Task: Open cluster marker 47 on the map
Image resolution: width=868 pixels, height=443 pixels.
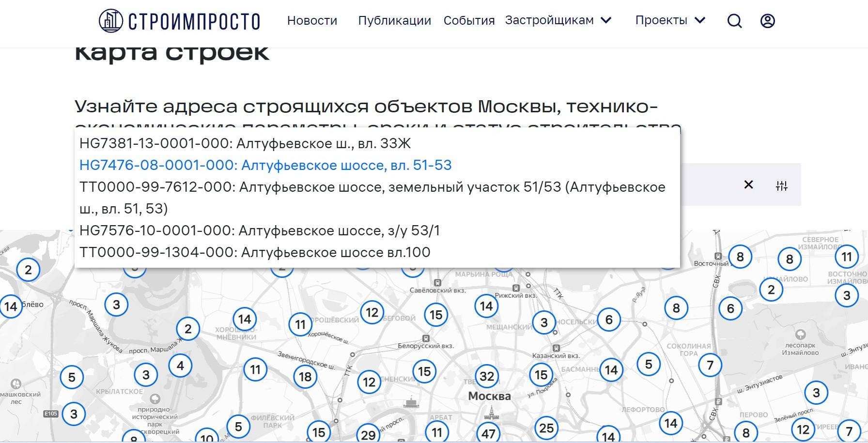Action: pos(488,433)
